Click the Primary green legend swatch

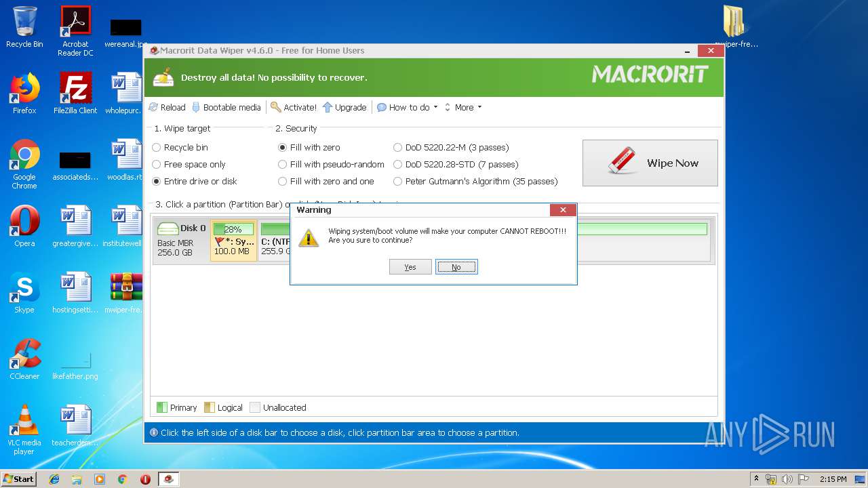point(161,407)
